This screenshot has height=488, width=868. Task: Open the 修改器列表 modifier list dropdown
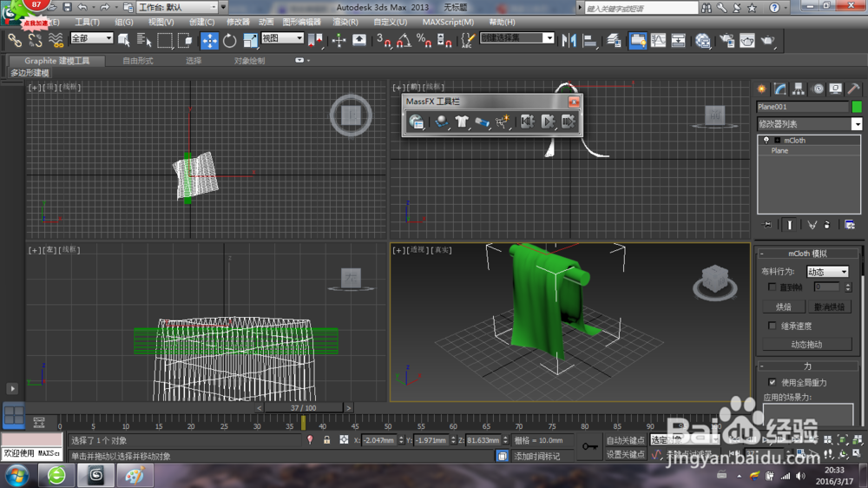pyautogui.click(x=809, y=124)
